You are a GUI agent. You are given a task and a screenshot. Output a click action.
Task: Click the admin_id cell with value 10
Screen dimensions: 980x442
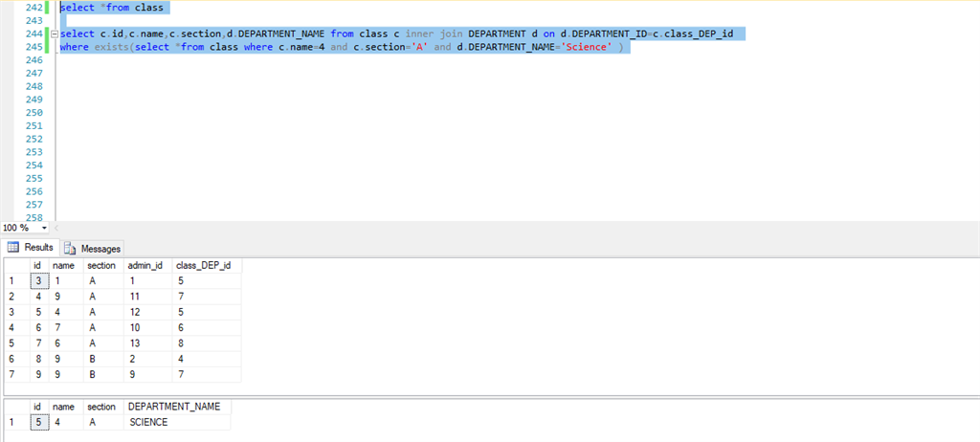point(148,328)
